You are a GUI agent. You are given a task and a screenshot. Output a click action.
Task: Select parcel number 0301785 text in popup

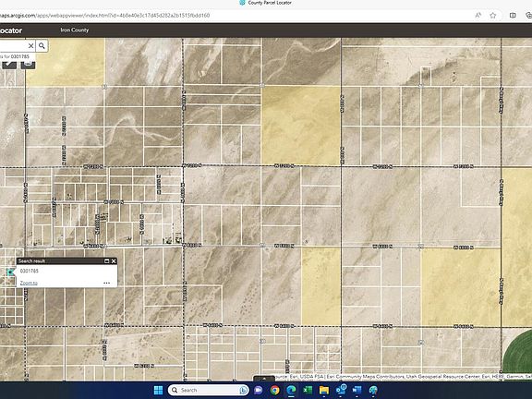pos(30,271)
